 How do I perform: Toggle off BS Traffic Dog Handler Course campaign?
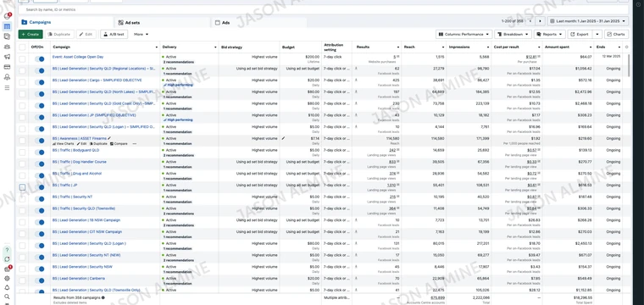click(40, 164)
